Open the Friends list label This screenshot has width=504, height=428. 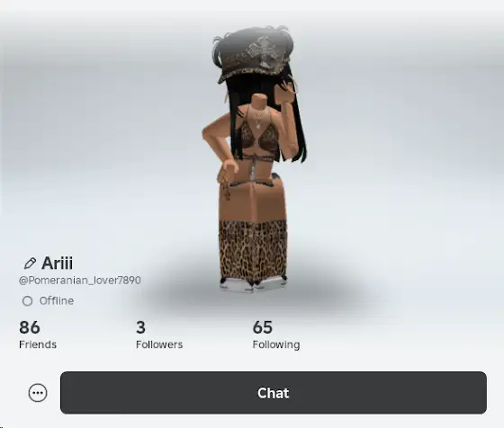coord(38,344)
